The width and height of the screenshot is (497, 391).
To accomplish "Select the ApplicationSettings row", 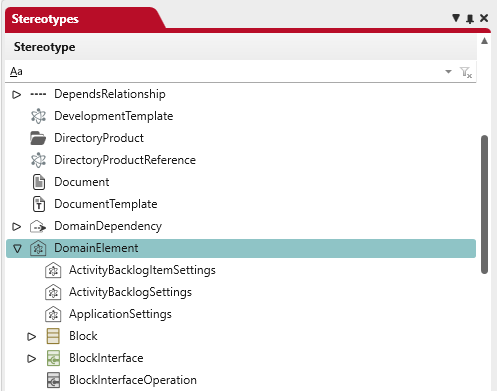I will click(x=241, y=314).
